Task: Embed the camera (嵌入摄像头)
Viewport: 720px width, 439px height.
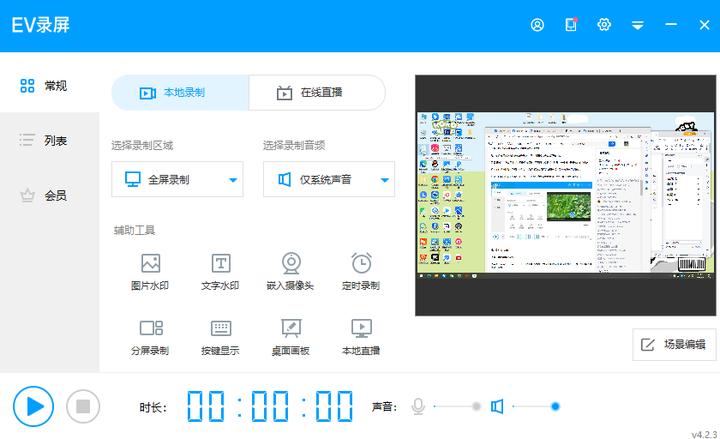Action: 291,271
